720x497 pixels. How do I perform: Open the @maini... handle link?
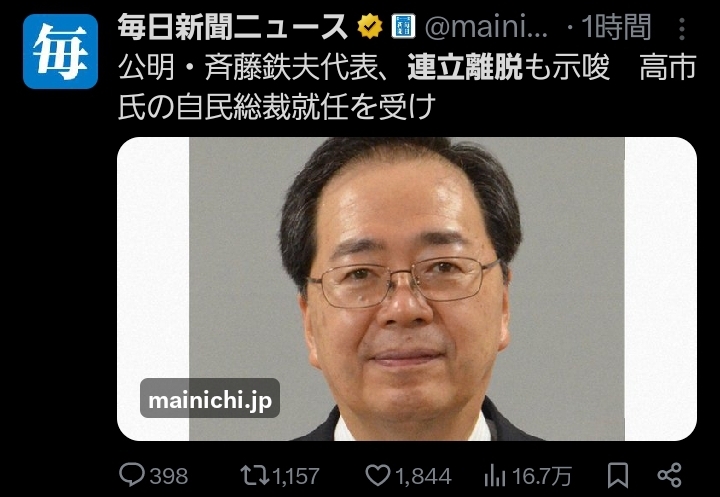click(487, 28)
